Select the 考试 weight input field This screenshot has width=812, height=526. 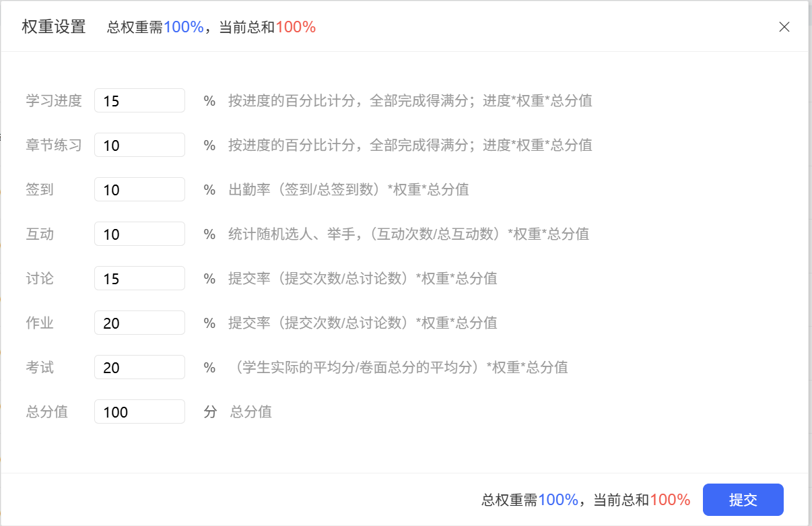coord(139,368)
